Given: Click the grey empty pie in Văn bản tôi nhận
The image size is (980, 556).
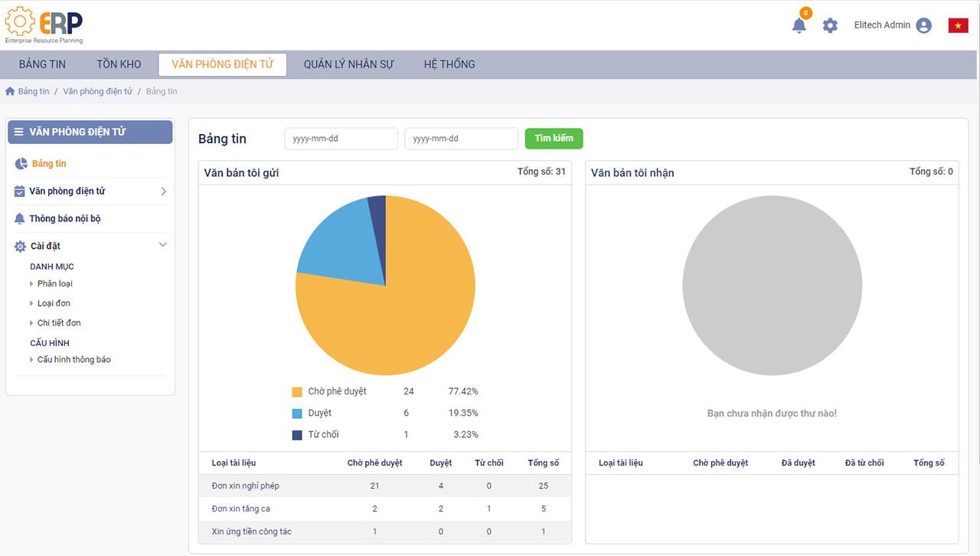Looking at the screenshot, I should [772, 285].
